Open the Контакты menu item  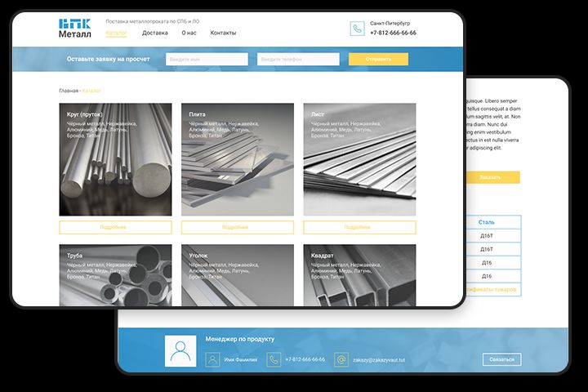[223, 33]
